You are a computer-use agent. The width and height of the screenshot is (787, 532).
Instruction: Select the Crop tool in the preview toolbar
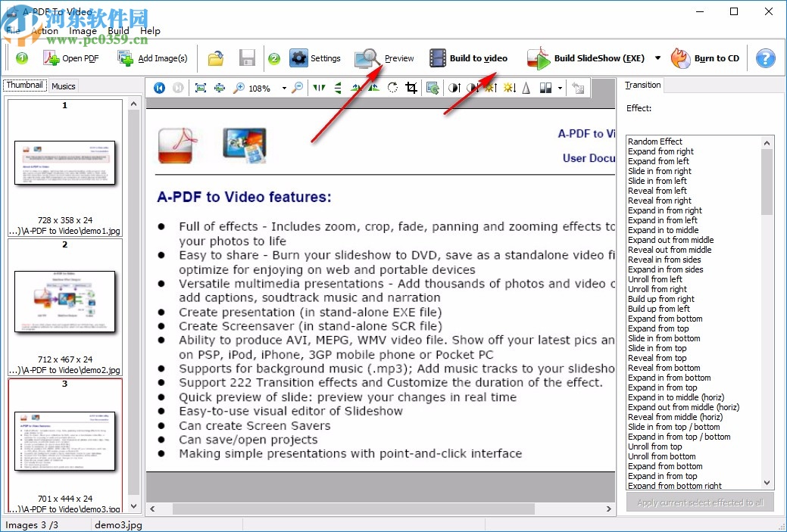pyautogui.click(x=411, y=88)
